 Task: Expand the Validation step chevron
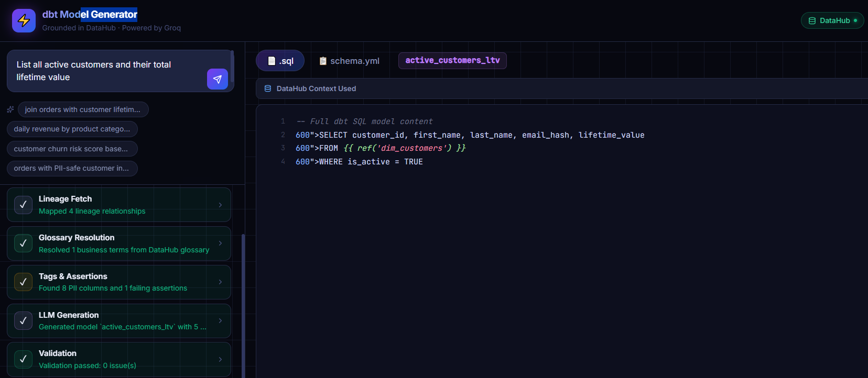[x=220, y=359]
